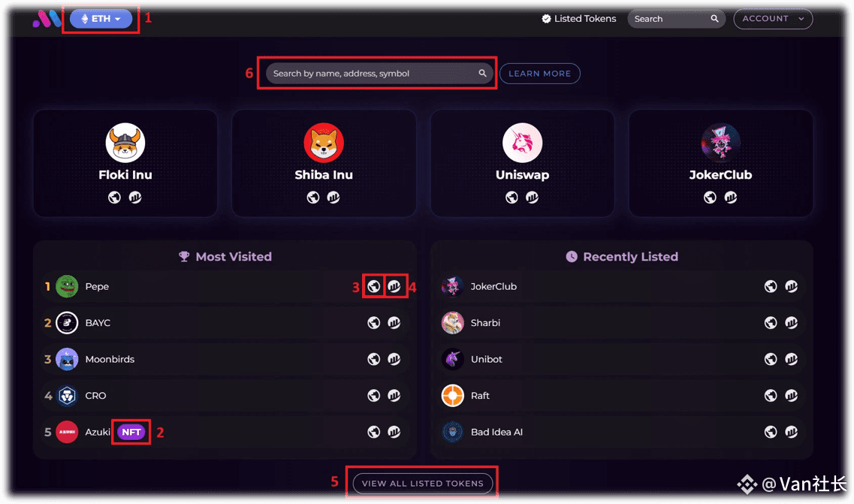Screen dimensions: 854x504
Task: Click the globe icon for JokerClub card
Action: pos(710,198)
